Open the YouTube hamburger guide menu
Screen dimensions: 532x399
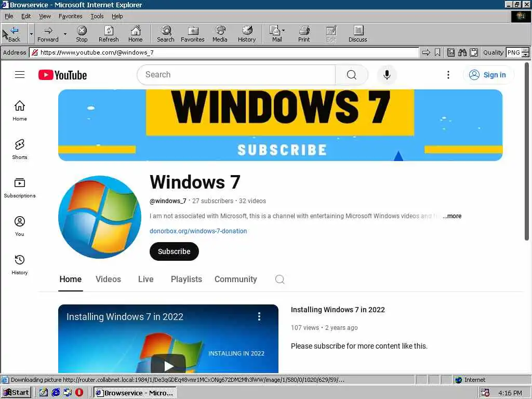[x=20, y=75]
